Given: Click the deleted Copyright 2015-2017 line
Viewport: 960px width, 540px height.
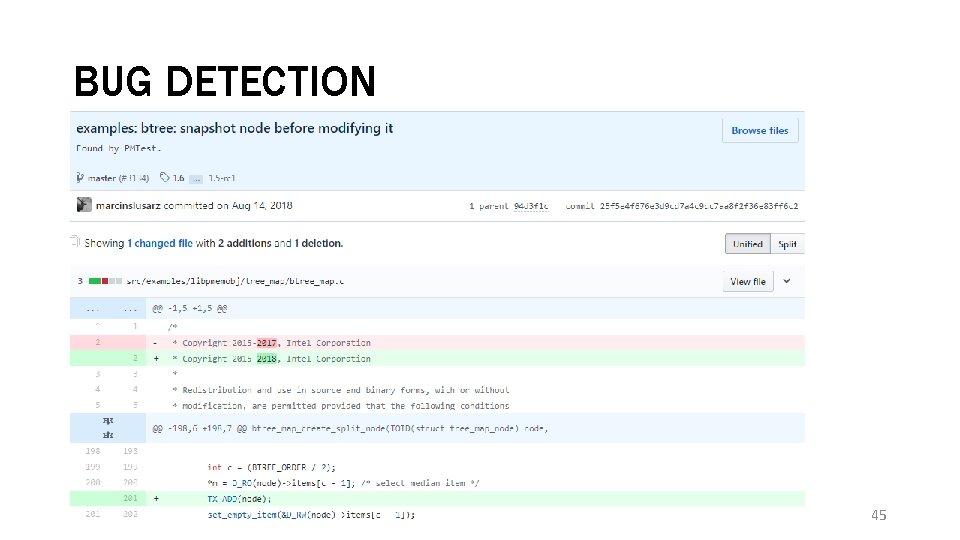Looking at the screenshot, I should click(437, 343).
